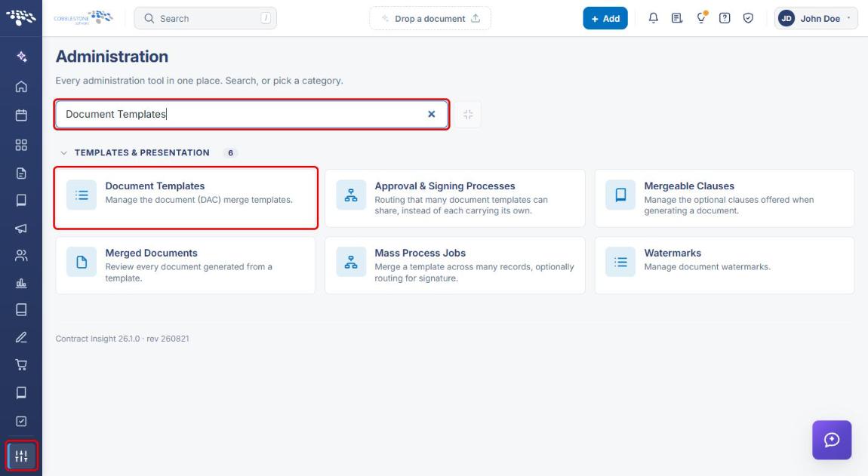The image size is (868, 476).
Task: Click the JD avatar initials
Action: tap(786, 18)
